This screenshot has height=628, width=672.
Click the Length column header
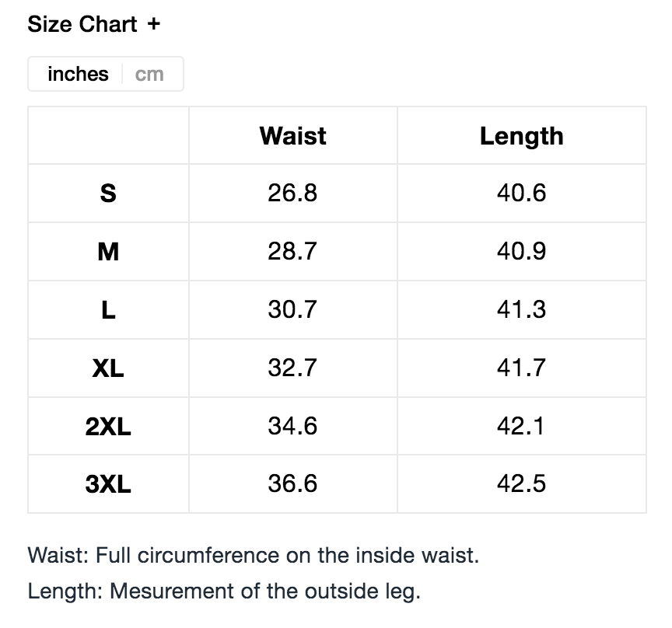tap(521, 136)
